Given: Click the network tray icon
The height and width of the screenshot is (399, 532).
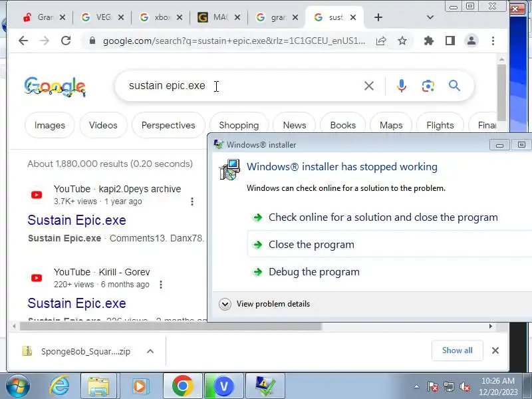Looking at the screenshot, I should [448, 386].
